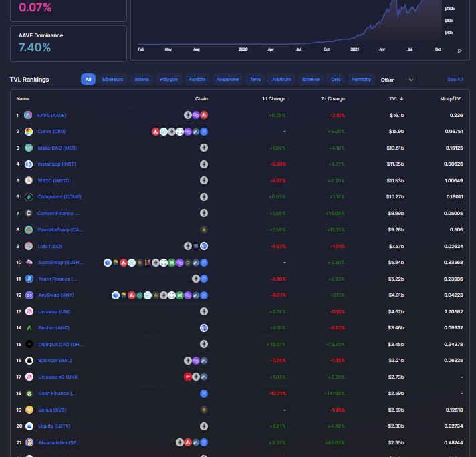Screen dimensions: 476x457
Task: Click the Uniswap (UNI) logo in row 13
Action: tap(29, 311)
